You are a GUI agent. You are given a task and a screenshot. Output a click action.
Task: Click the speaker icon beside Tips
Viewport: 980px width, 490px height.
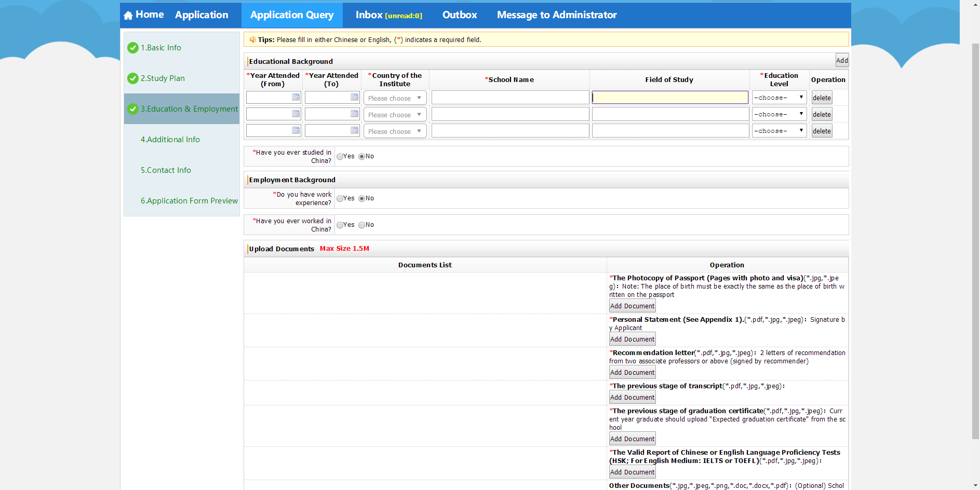click(x=253, y=39)
